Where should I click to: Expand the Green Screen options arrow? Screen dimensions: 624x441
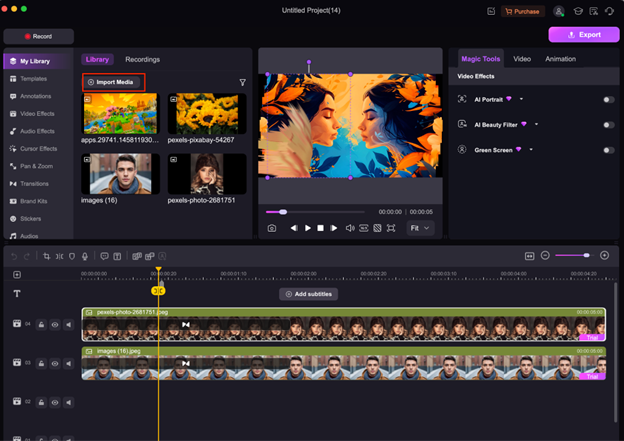(x=531, y=150)
